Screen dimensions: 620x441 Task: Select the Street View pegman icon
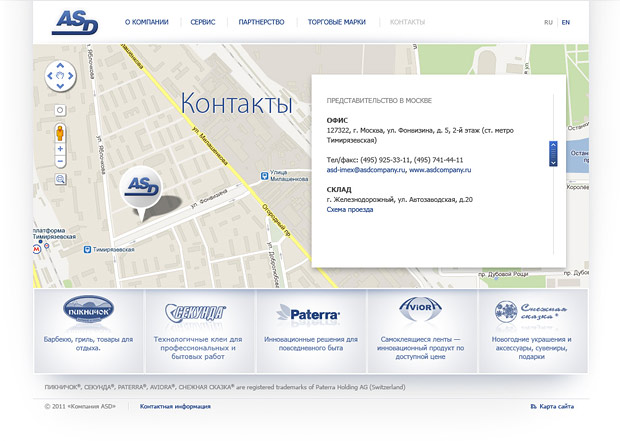tap(60, 133)
